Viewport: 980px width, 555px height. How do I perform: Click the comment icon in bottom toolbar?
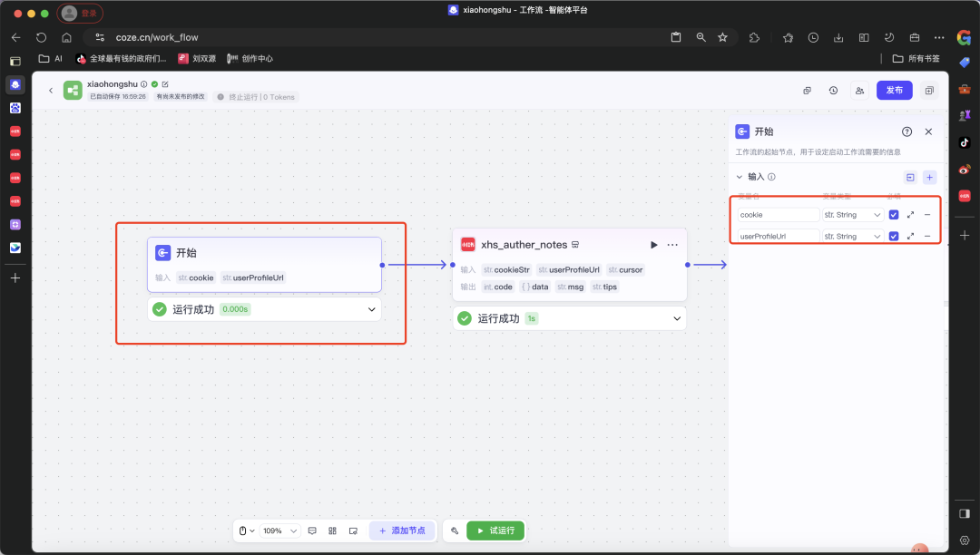pyautogui.click(x=312, y=531)
